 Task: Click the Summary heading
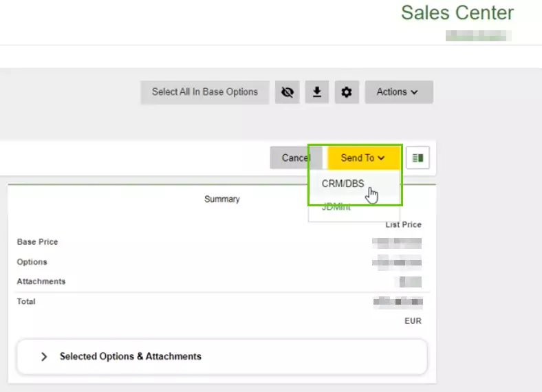click(x=222, y=199)
